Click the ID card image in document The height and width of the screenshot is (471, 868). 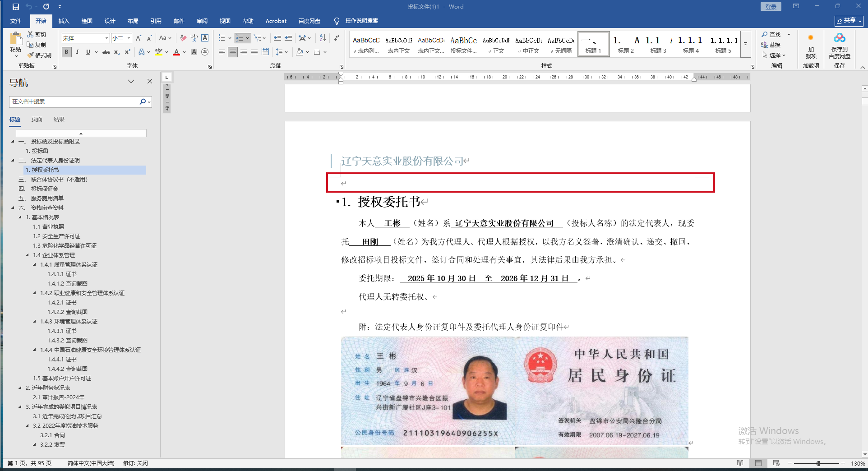point(515,391)
